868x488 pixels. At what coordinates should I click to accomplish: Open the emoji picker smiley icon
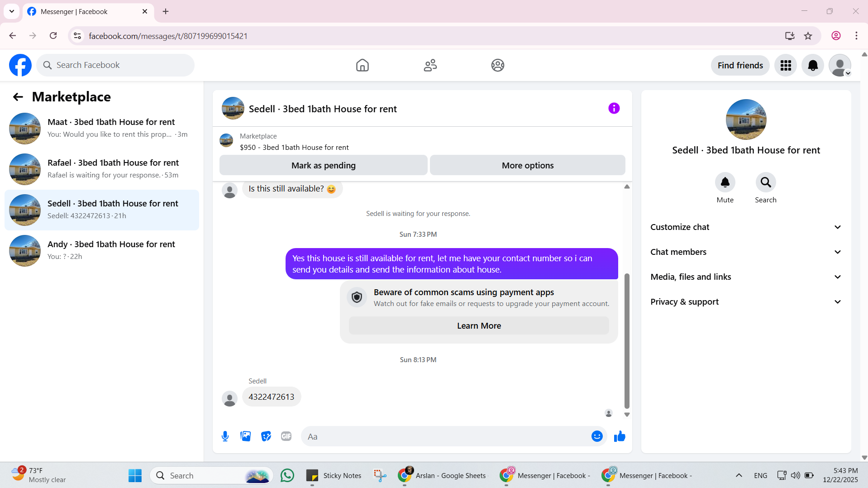(597, 436)
